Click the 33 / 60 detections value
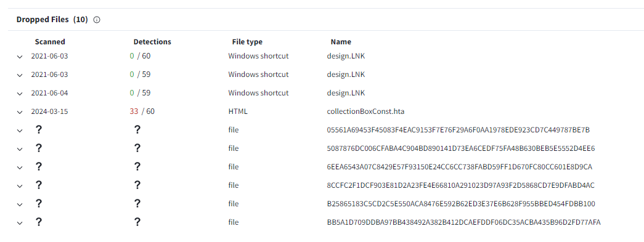This screenshot has width=644, height=242. [x=142, y=111]
